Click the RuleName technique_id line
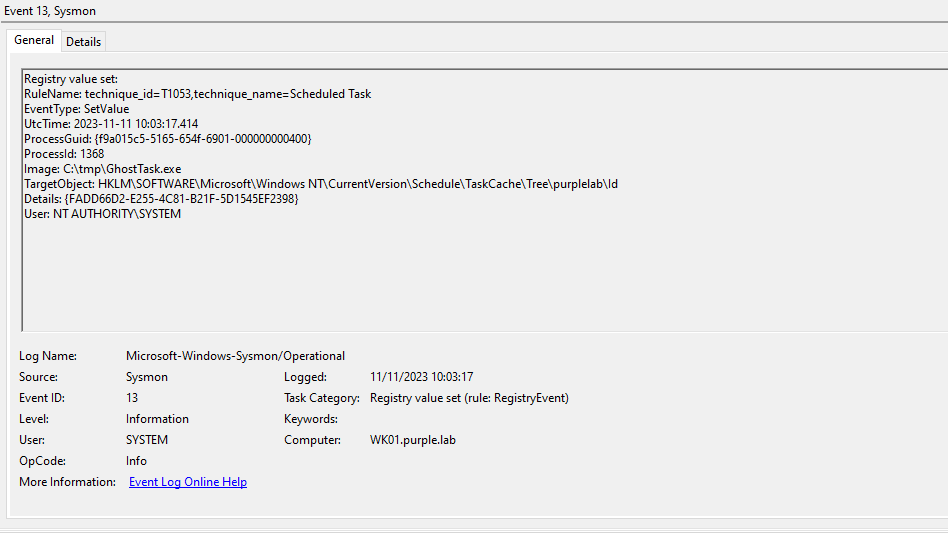The height and width of the screenshot is (534, 948). click(197, 94)
